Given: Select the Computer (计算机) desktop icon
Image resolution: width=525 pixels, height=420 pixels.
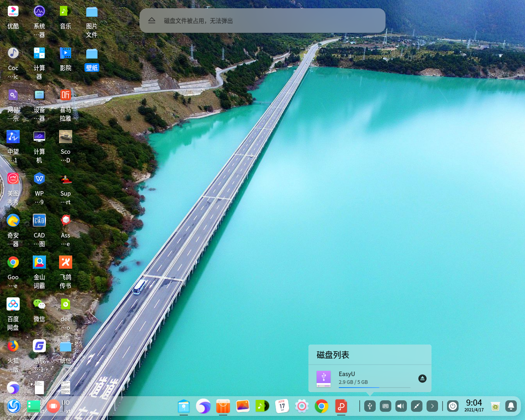Looking at the screenshot, I should (39, 137).
